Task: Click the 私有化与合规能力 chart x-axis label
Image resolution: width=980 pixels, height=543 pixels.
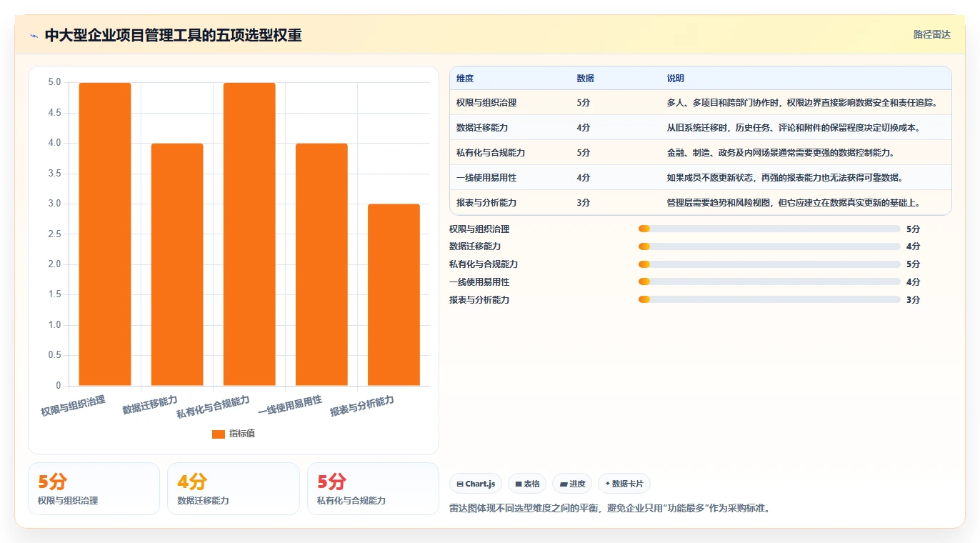Action: pyautogui.click(x=213, y=407)
